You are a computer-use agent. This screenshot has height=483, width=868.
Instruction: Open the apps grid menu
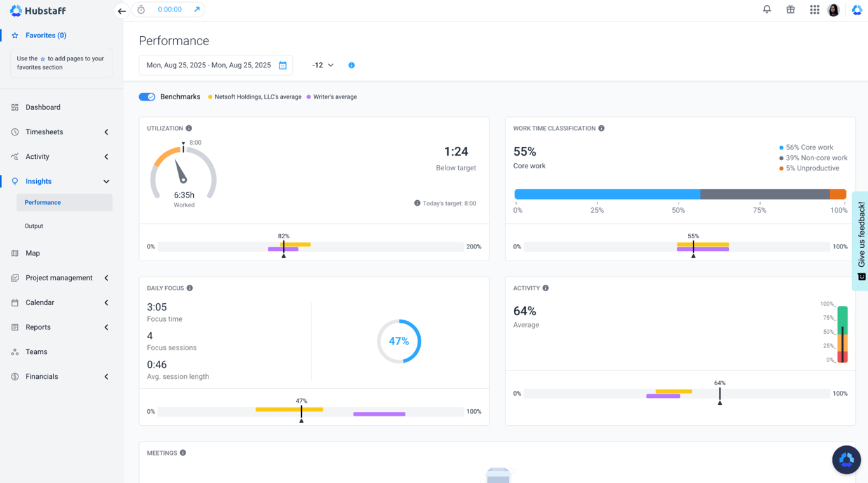(x=814, y=10)
